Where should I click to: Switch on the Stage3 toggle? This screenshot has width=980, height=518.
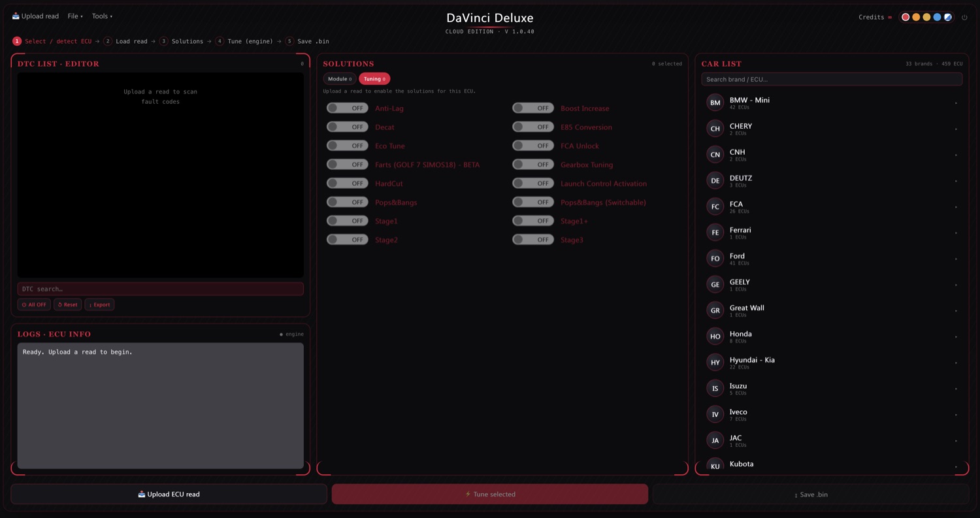(x=533, y=240)
